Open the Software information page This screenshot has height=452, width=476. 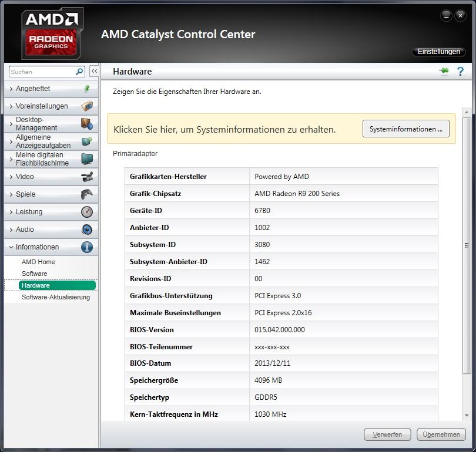click(34, 274)
